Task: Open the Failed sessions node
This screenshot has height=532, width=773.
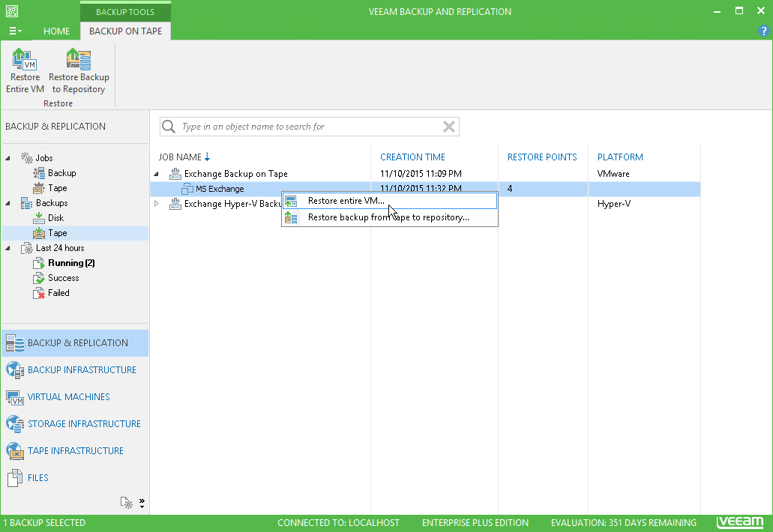Action: [x=58, y=292]
